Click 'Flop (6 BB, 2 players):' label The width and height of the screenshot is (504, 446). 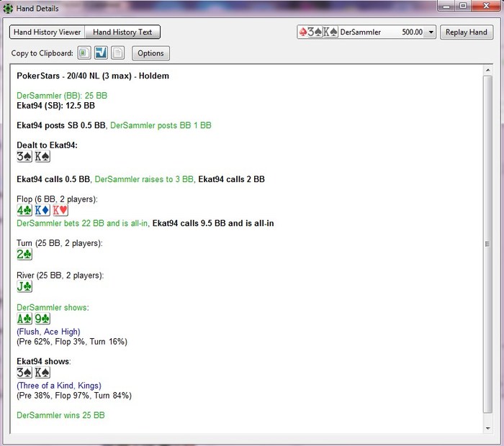click(x=57, y=199)
